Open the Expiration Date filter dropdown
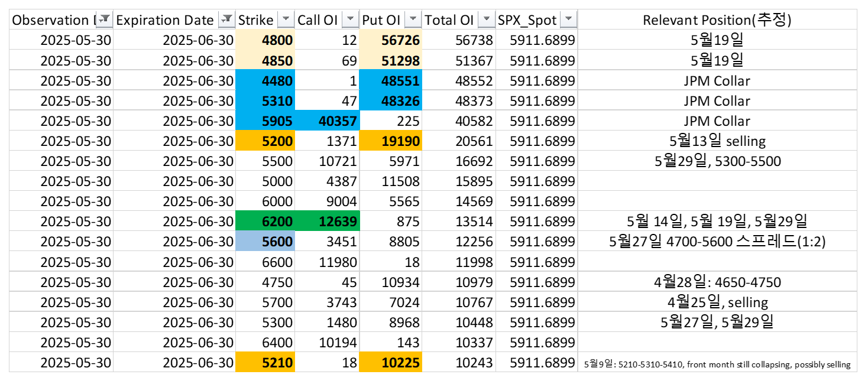Viewport: 868px width, 381px height. 227,19
